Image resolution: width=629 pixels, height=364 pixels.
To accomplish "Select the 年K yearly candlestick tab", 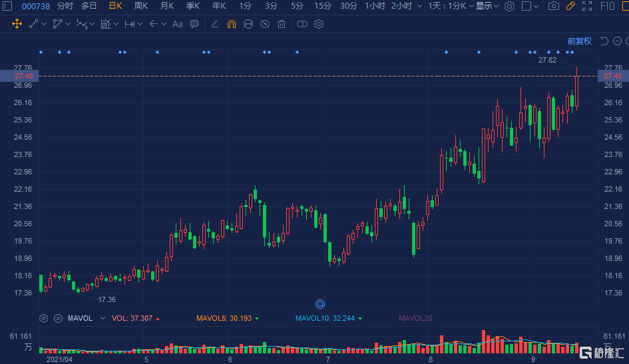I will [x=219, y=6].
